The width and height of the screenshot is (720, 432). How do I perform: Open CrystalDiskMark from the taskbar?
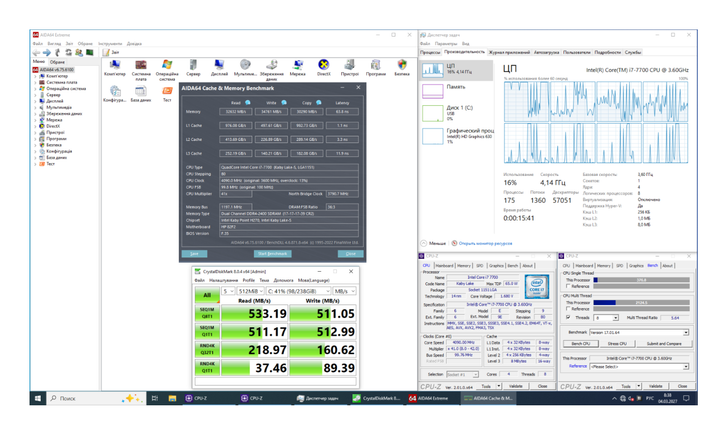tap(377, 398)
